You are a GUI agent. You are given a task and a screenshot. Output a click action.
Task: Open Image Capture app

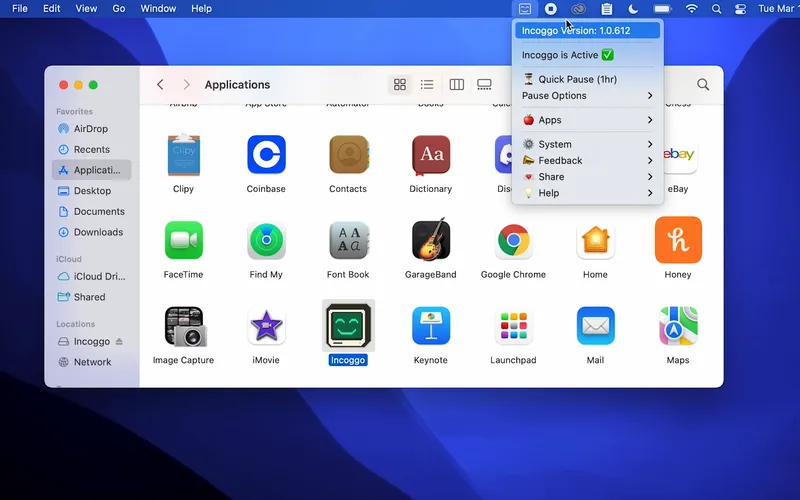(x=183, y=326)
